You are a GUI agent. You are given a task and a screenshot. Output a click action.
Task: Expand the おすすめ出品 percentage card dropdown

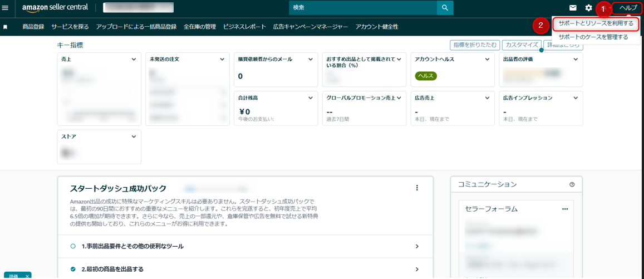click(399, 59)
